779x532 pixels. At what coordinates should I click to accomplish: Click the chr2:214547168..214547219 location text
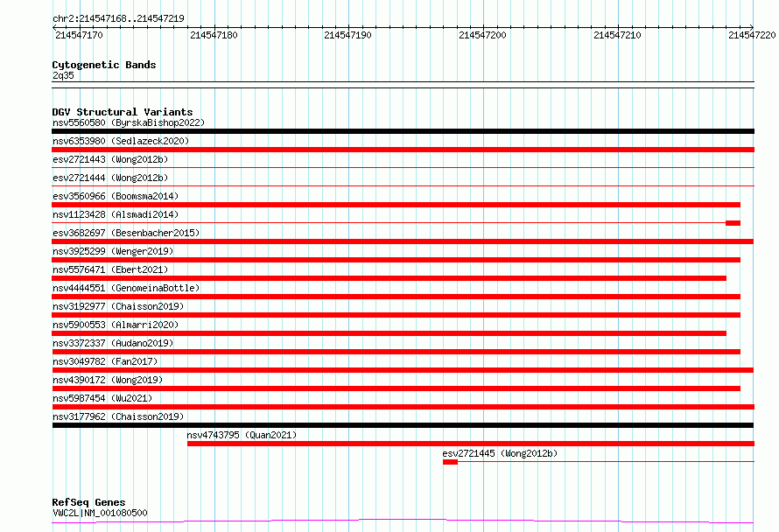point(118,18)
